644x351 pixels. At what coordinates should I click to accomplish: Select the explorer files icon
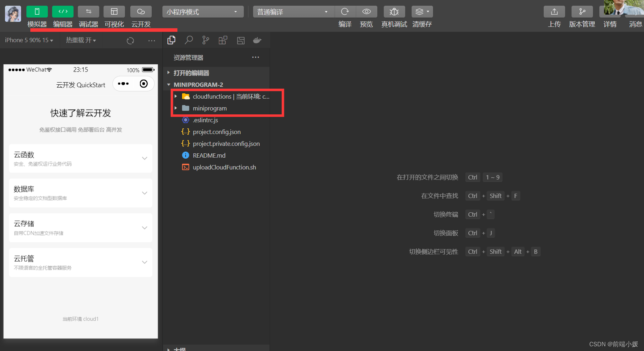coord(171,40)
